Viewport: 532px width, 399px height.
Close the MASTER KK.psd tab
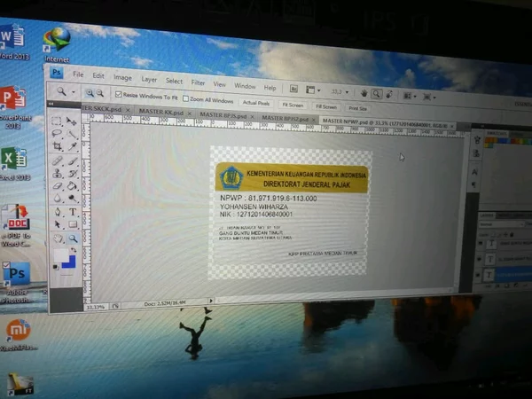coord(190,113)
